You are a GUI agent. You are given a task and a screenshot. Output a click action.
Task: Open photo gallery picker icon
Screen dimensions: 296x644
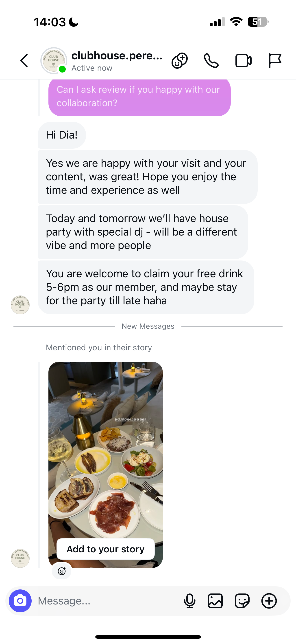click(x=215, y=601)
